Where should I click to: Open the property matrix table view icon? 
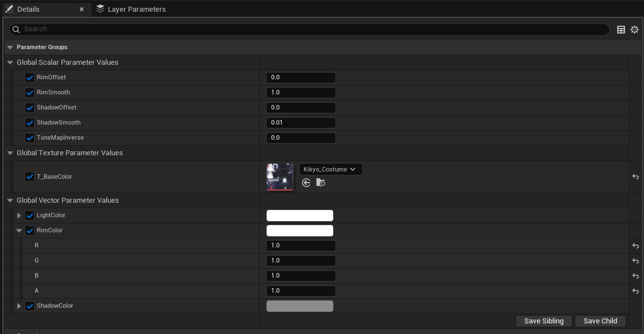click(x=621, y=30)
